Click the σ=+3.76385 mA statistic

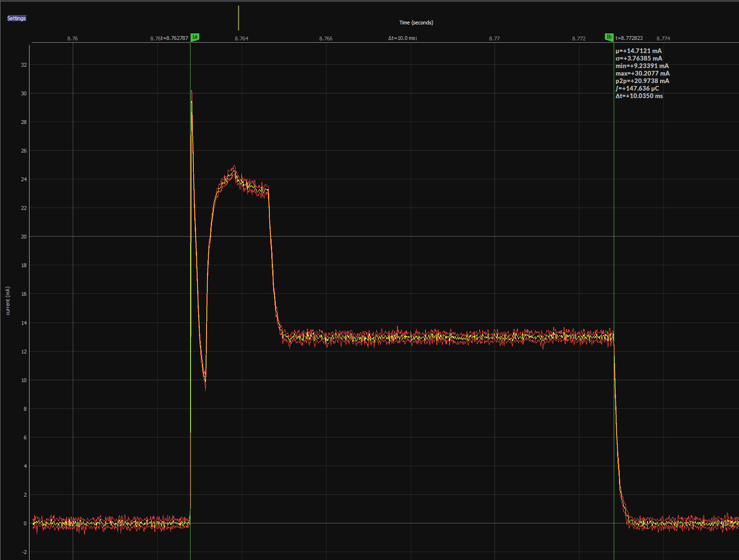coord(639,58)
